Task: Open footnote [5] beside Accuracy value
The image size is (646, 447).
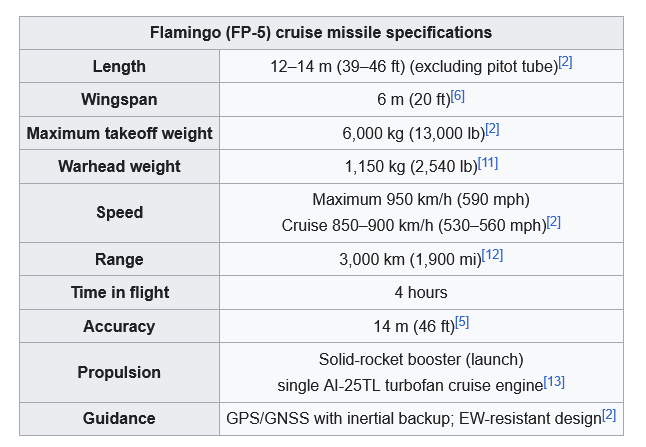Action: (462, 323)
